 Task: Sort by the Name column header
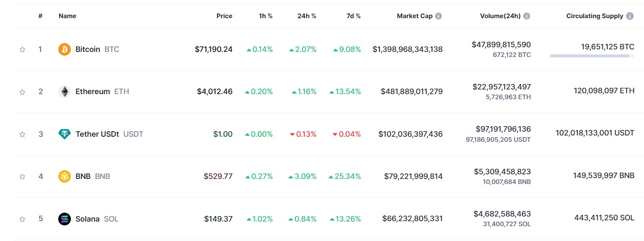(68, 16)
